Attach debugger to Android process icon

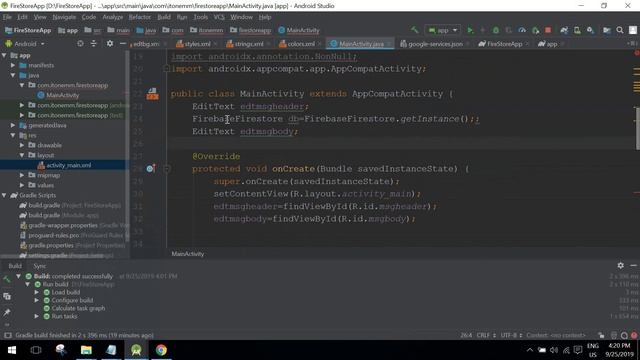pyautogui.click(x=536, y=30)
